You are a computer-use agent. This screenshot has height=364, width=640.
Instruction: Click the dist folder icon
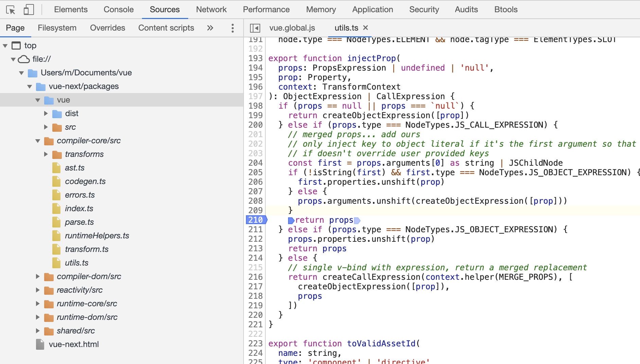57,113
